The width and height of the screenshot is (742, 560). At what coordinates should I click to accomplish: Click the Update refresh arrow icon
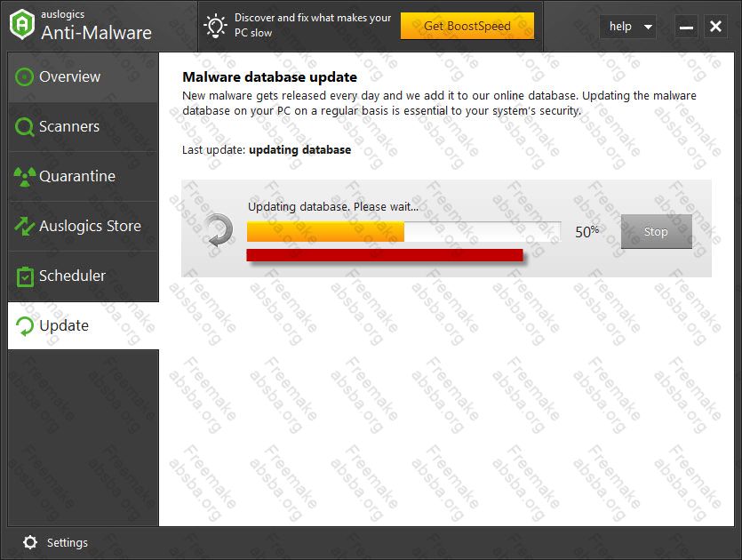point(25,325)
